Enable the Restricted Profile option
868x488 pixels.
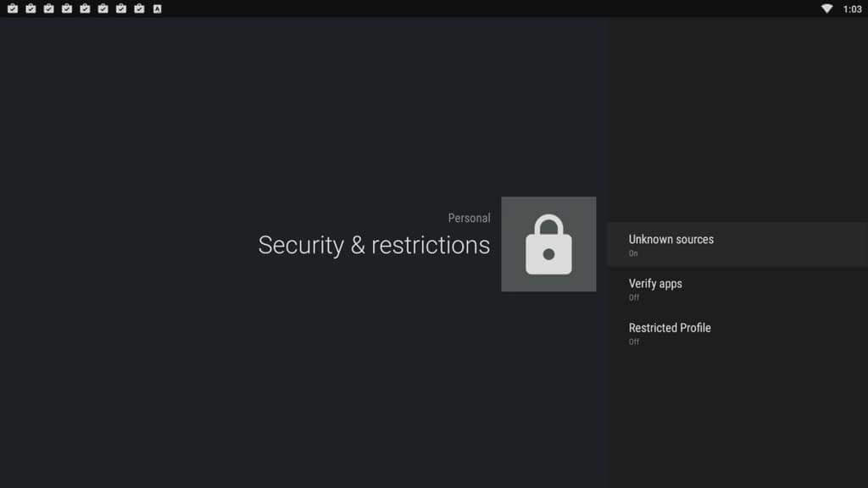[737, 333]
